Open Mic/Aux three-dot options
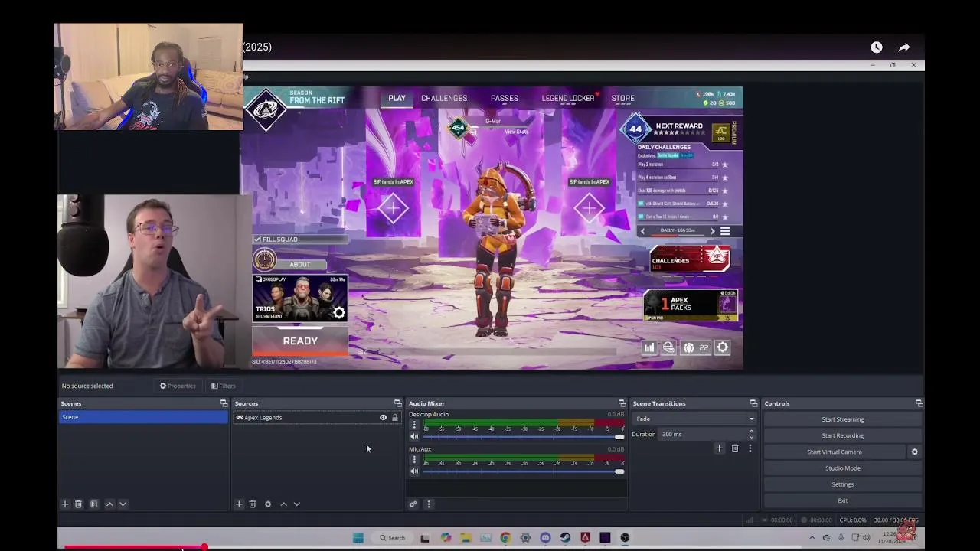This screenshot has width=980, height=551. point(414,460)
